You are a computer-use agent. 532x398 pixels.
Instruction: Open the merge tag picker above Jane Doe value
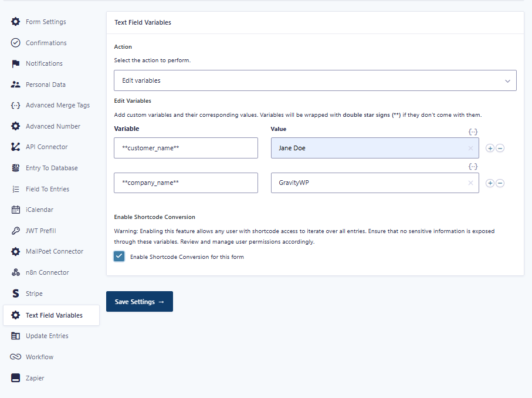pos(473,131)
